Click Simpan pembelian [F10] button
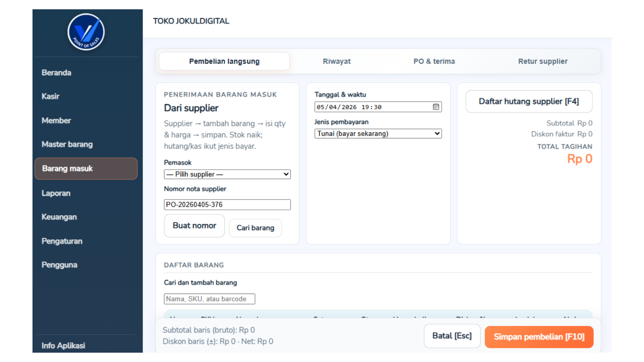Image resolution: width=644 pixels, height=362 pixels. point(539,337)
